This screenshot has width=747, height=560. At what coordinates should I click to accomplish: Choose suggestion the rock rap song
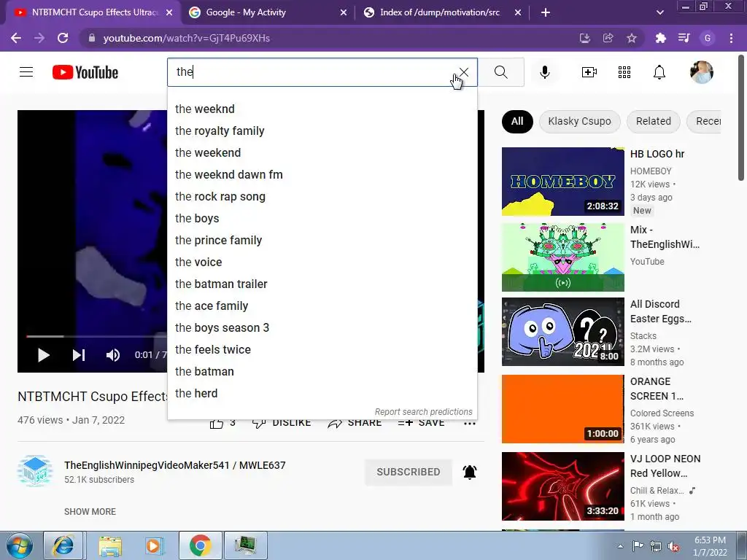coord(322,197)
